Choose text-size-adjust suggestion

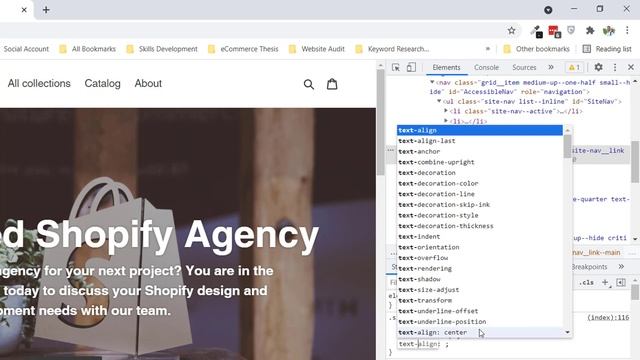pyautogui.click(x=480, y=289)
